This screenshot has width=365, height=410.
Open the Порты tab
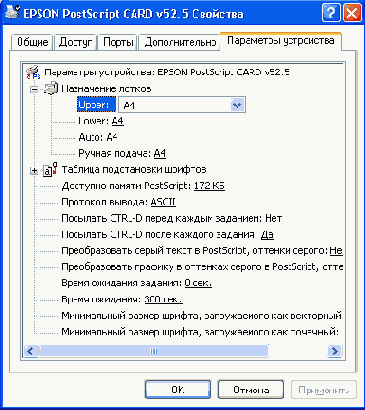coord(118,42)
